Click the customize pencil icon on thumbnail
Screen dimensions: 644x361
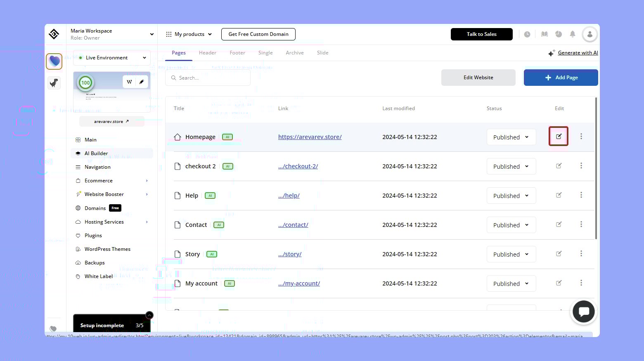[x=142, y=82]
